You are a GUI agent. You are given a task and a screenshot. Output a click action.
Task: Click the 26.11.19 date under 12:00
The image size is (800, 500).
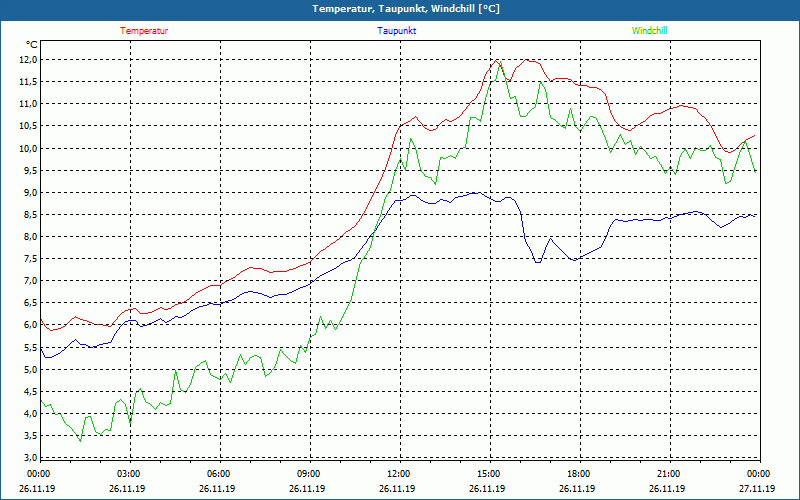(x=397, y=489)
